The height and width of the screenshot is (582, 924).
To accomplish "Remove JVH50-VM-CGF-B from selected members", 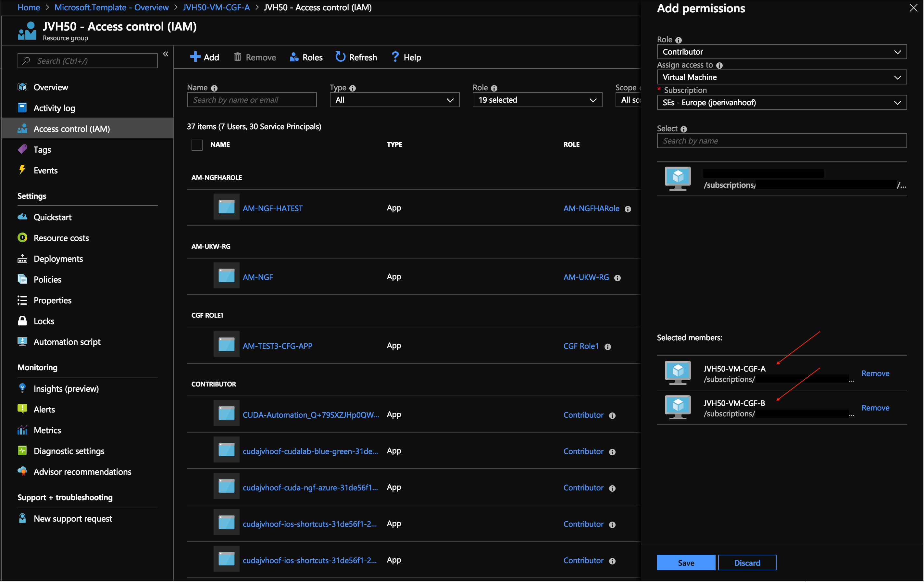I will 875,408.
